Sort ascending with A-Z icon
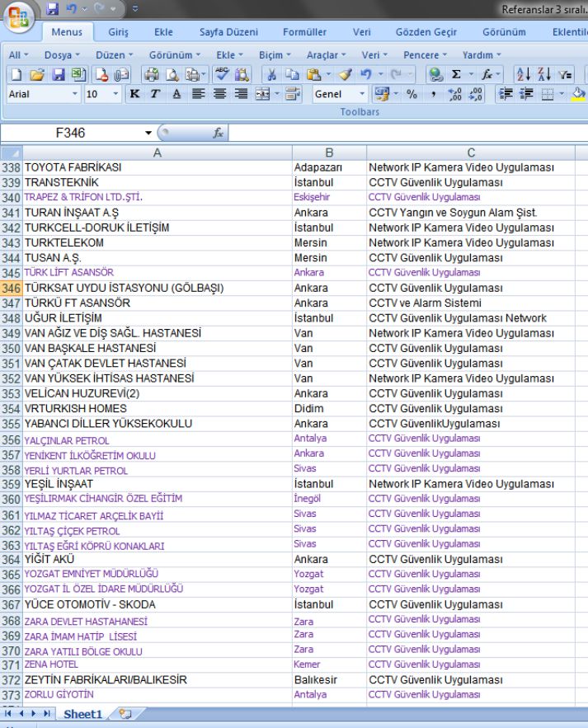The image size is (588, 728). [524, 74]
